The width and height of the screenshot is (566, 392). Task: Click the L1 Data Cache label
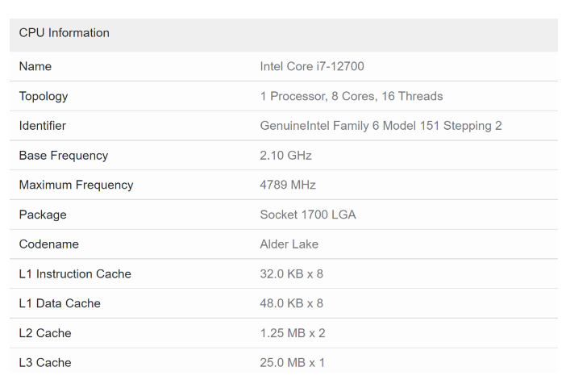60,304
